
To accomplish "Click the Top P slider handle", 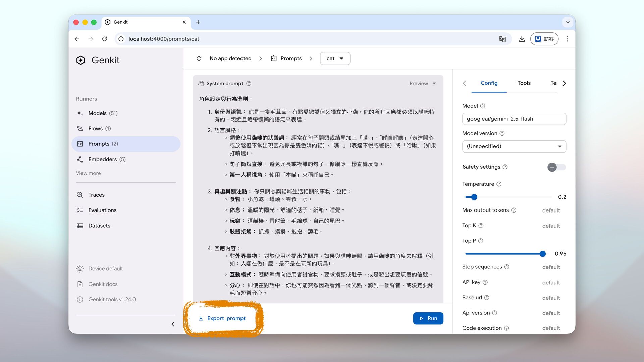I will [x=542, y=254].
